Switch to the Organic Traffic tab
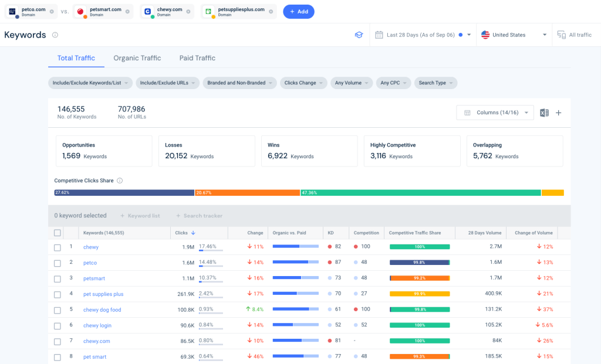The height and width of the screenshot is (364, 601). point(137,58)
